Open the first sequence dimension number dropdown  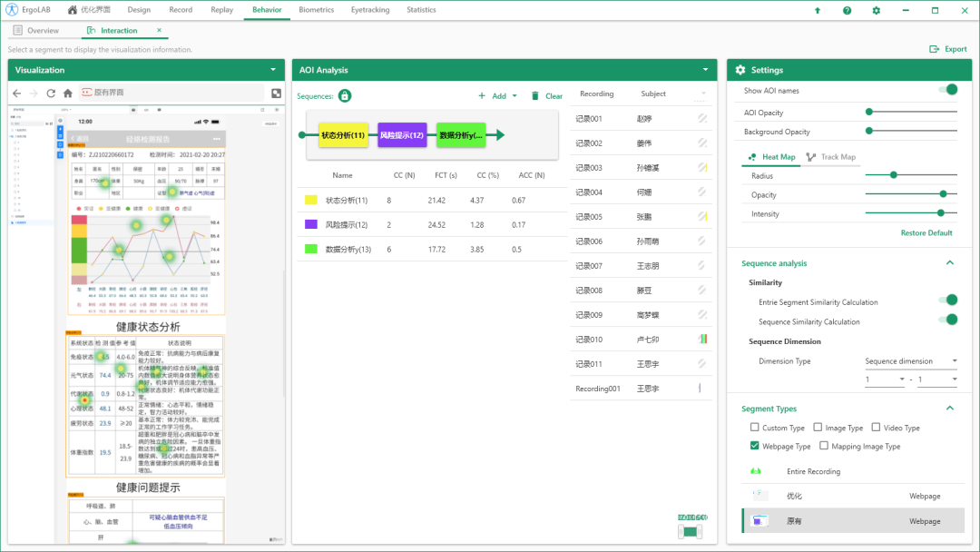[x=885, y=379]
